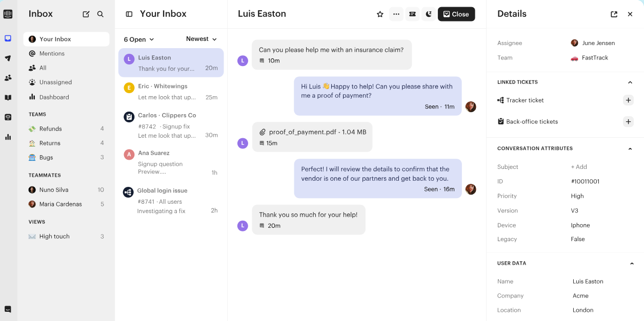This screenshot has height=321, width=644.
Task: Open the proof_of_payment.pdf attachment
Action: pyautogui.click(x=312, y=132)
